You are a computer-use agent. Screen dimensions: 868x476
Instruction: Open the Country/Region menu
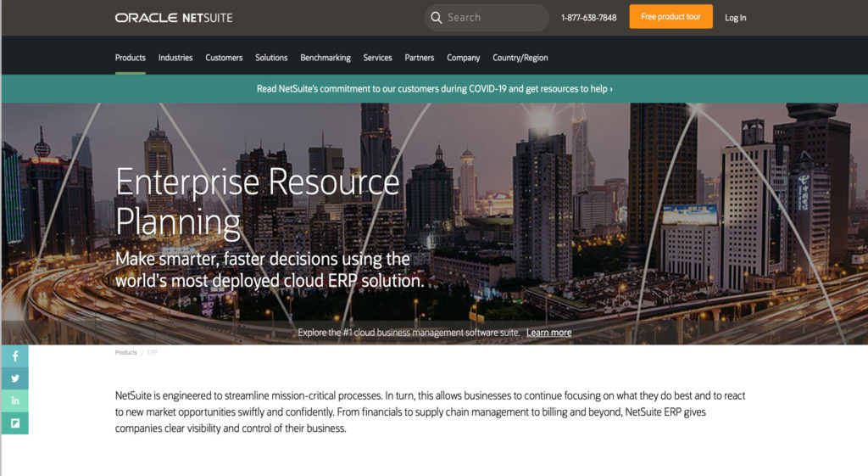click(x=520, y=58)
